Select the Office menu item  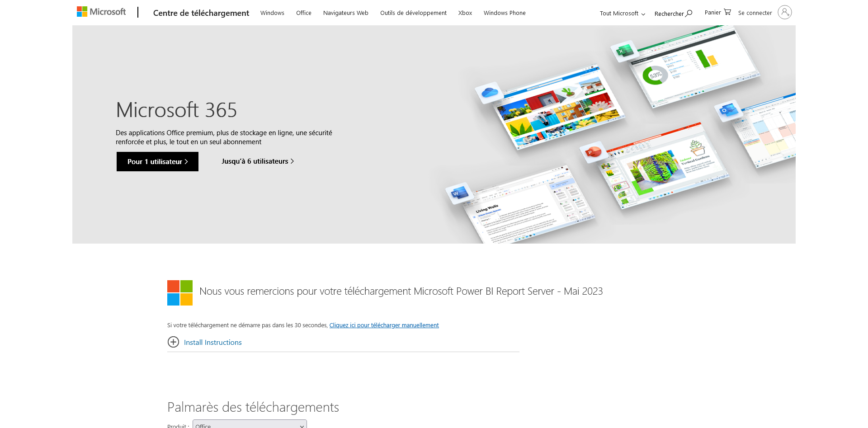pos(304,13)
